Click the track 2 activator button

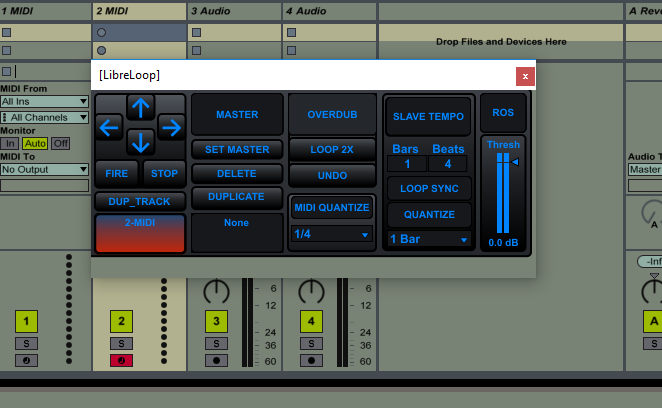point(121,321)
